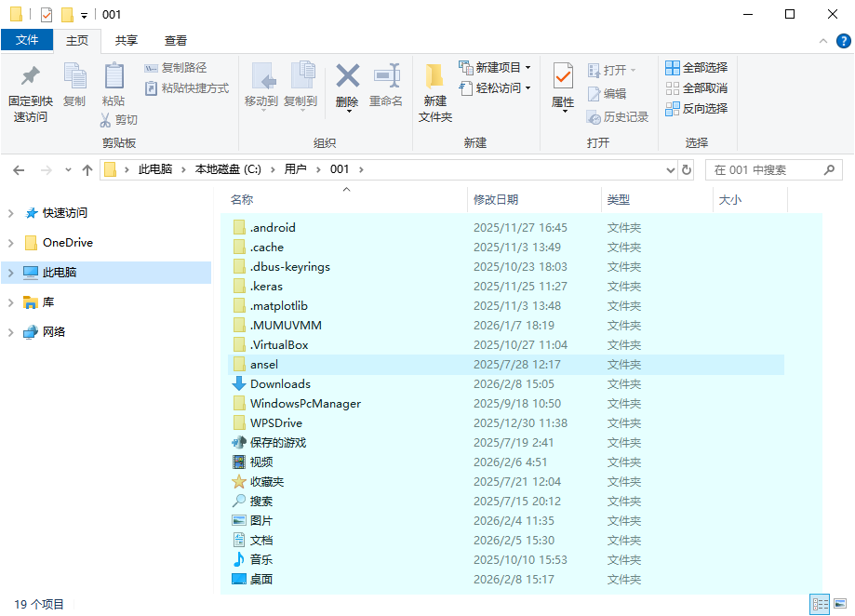Select the Downloads folder in file list
The height and width of the screenshot is (616, 855).
click(x=280, y=384)
